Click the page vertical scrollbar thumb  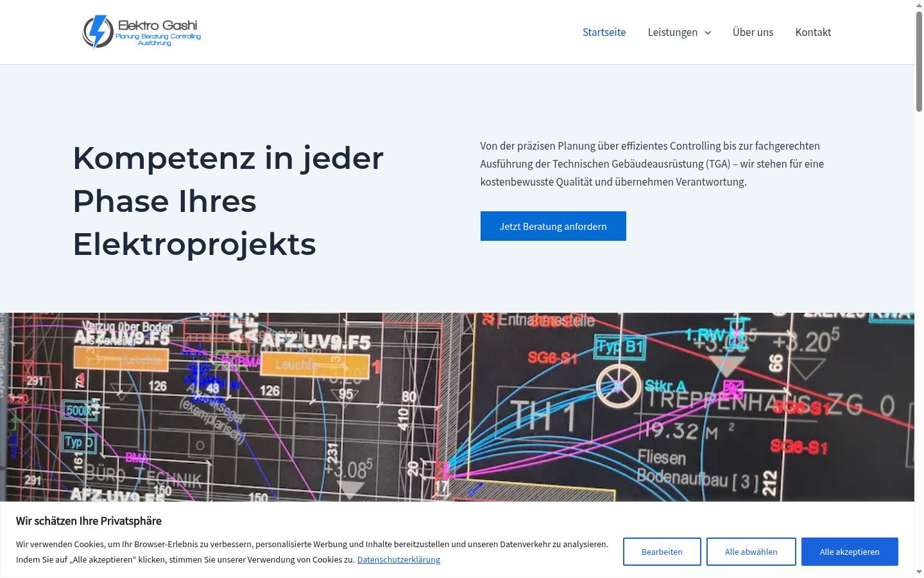919,62
